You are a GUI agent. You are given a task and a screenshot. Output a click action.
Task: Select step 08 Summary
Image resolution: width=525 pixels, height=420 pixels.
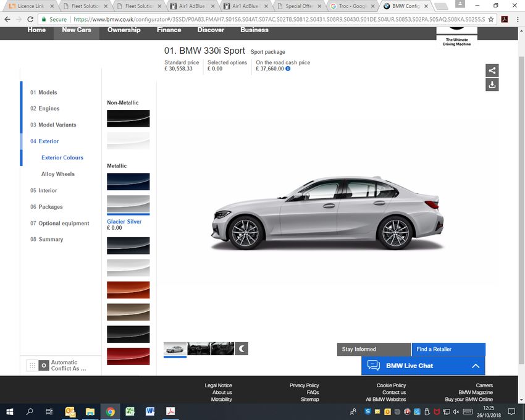(46, 240)
